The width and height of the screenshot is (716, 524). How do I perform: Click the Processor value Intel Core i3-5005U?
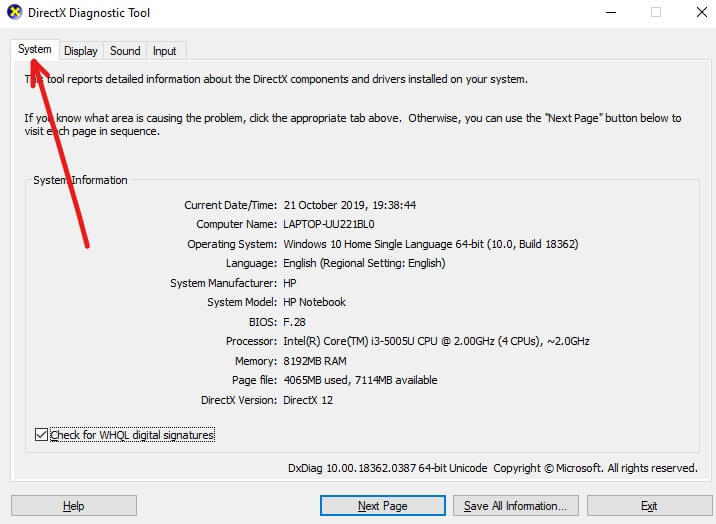[436, 341]
